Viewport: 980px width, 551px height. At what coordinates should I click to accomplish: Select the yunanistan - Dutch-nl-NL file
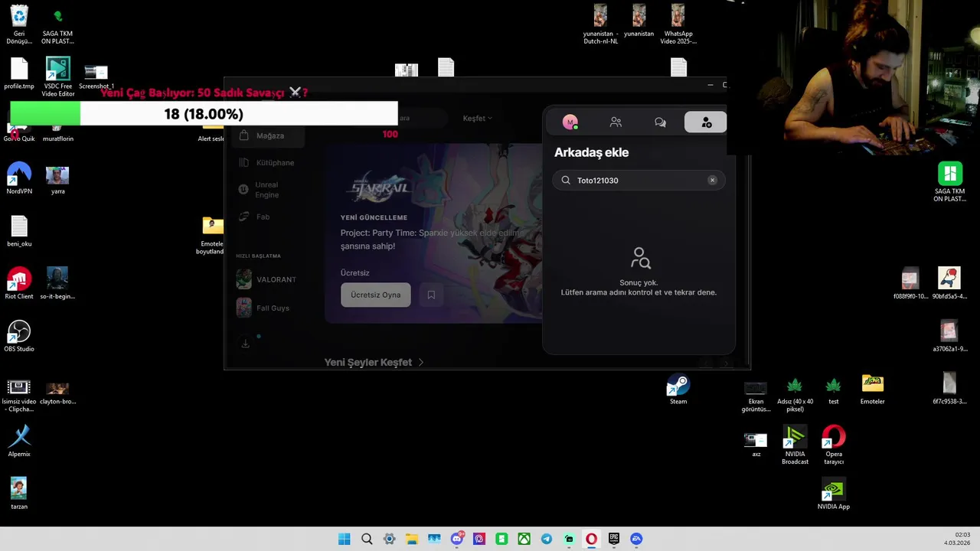coord(600,24)
